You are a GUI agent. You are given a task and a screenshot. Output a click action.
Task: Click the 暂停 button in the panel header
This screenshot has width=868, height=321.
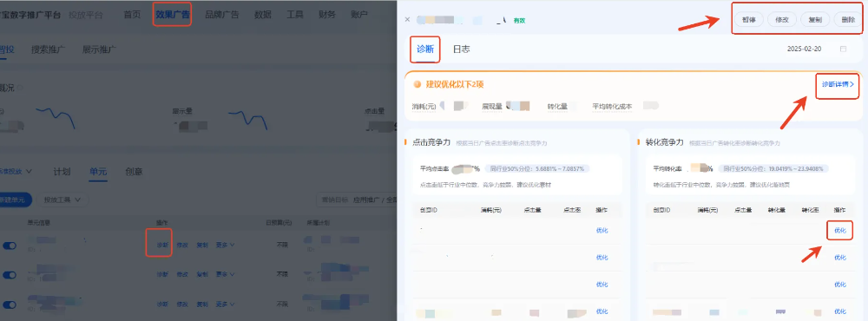pos(749,19)
